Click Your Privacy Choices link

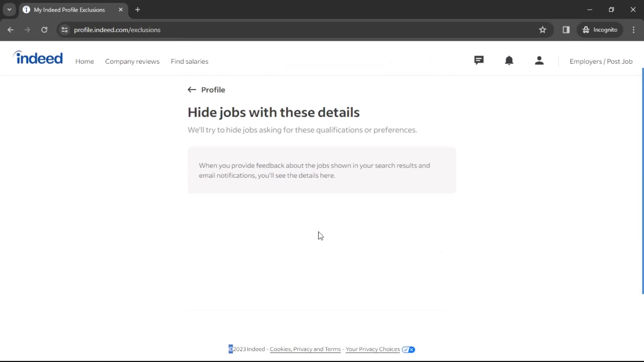point(373,349)
